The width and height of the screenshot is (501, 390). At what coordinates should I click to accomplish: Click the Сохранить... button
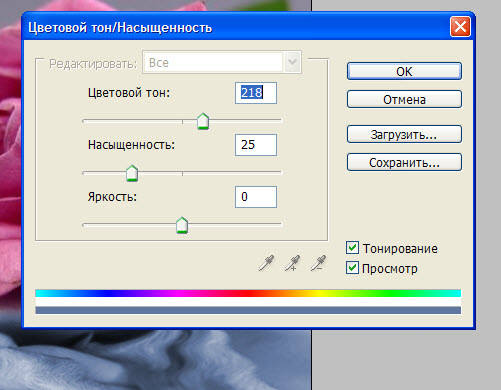point(404,162)
